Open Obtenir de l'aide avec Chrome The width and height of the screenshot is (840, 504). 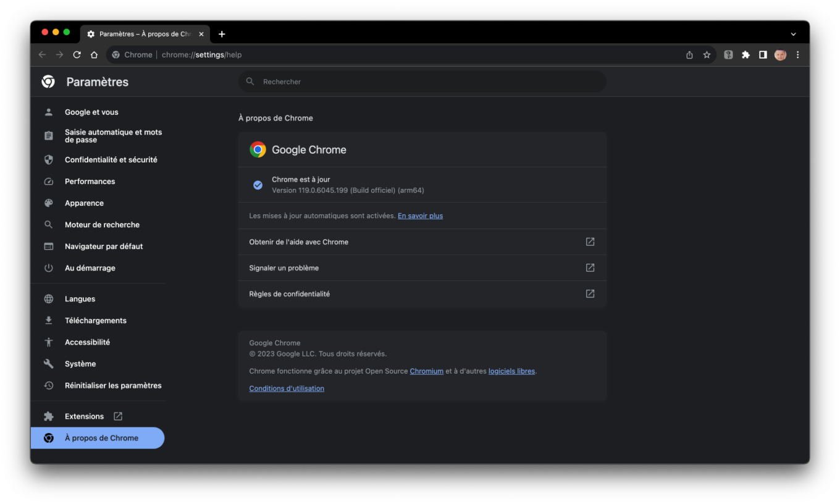(422, 242)
